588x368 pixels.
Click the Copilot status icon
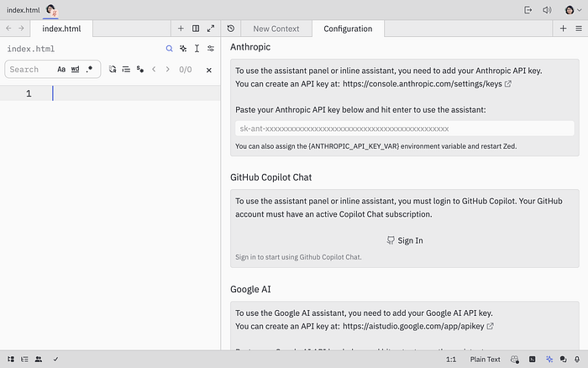pos(515,360)
